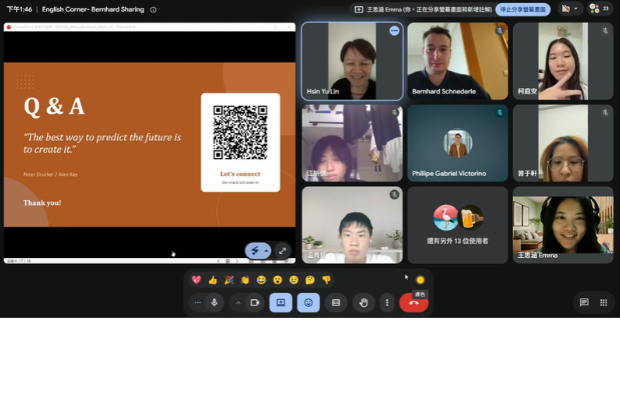Open the chat panel
The height and width of the screenshot is (414, 620).
point(584,302)
